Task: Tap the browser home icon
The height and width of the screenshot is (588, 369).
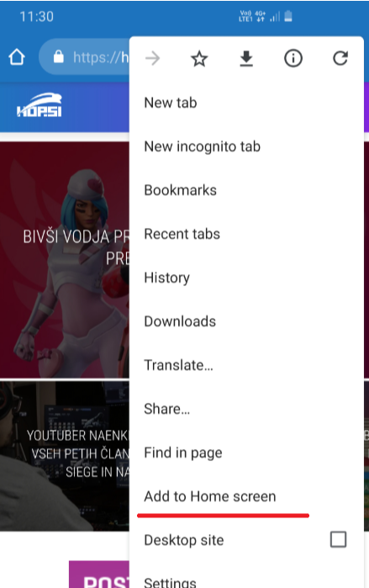Action: tap(17, 57)
